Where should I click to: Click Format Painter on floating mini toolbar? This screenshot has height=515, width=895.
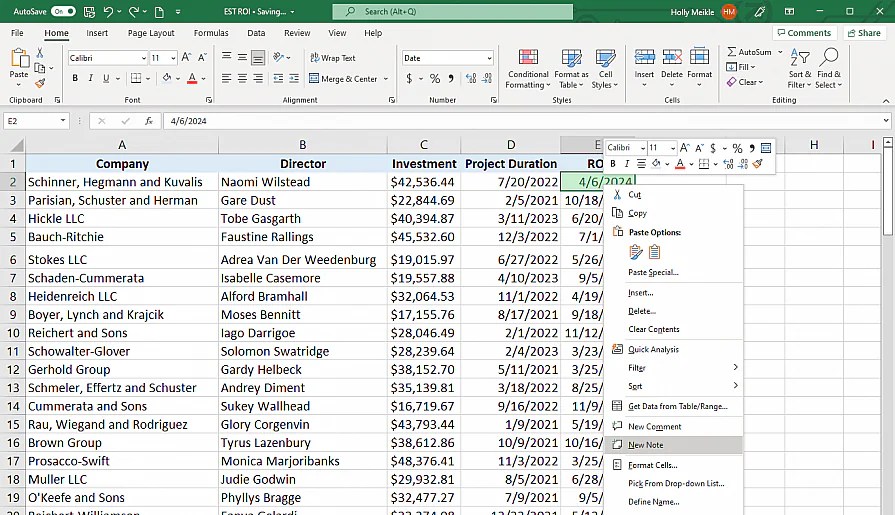coord(757,164)
